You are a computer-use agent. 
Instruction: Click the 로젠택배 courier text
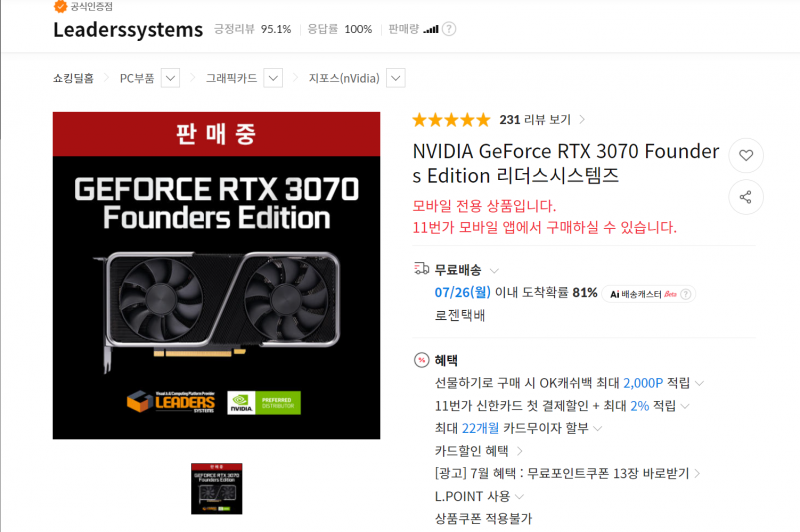click(460, 315)
